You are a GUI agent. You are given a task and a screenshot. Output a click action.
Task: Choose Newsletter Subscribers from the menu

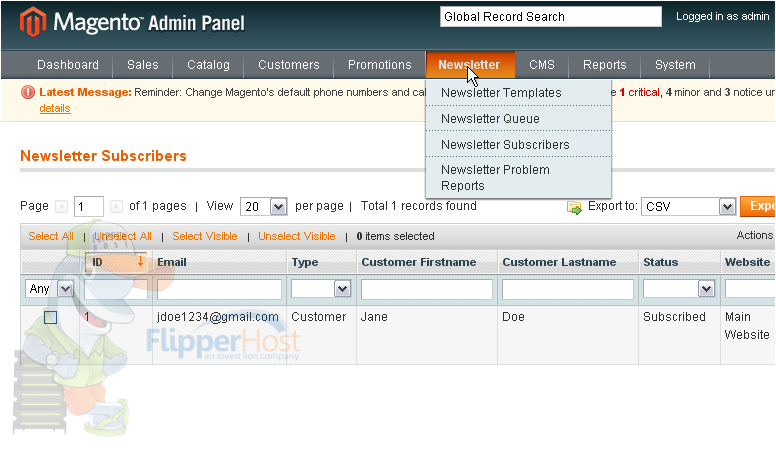pyautogui.click(x=518, y=144)
